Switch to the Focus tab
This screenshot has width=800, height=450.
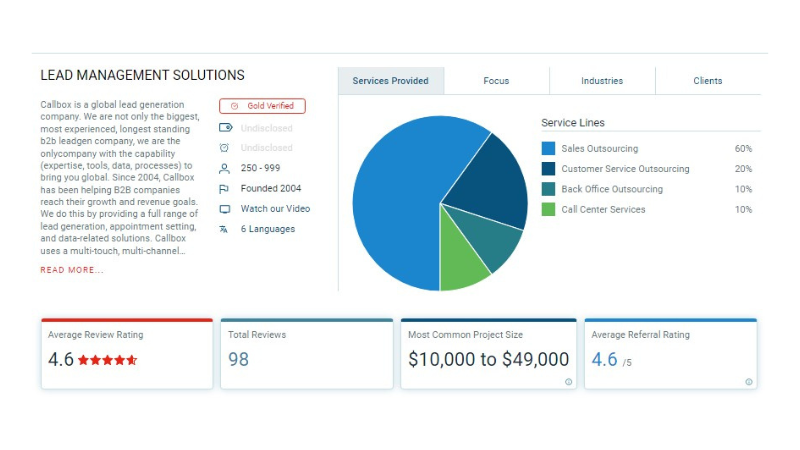click(496, 81)
